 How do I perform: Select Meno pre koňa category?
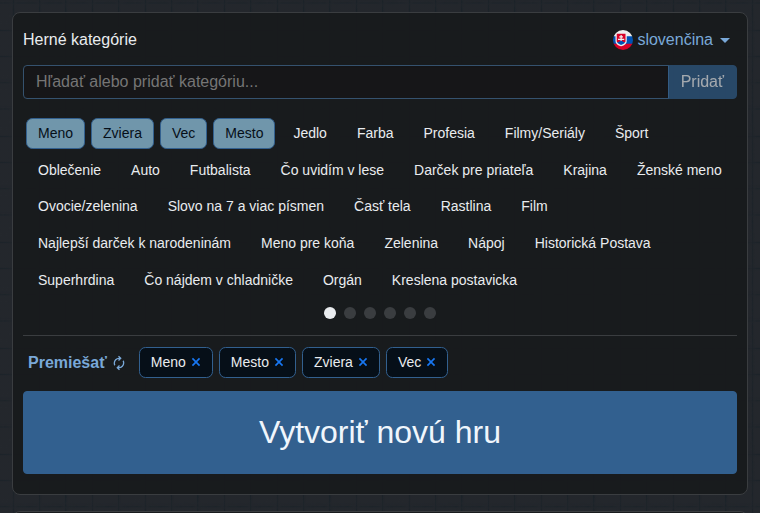[x=308, y=243]
